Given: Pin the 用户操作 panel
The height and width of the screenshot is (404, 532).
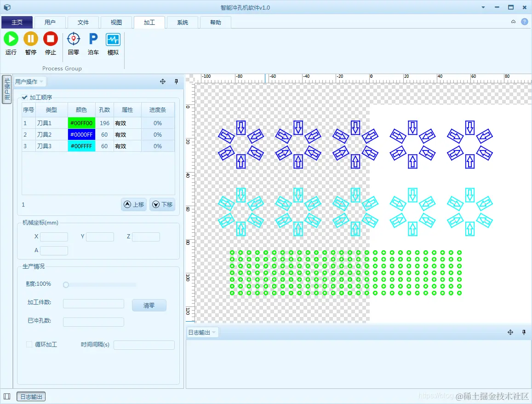Looking at the screenshot, I should (x=176, y=81).
